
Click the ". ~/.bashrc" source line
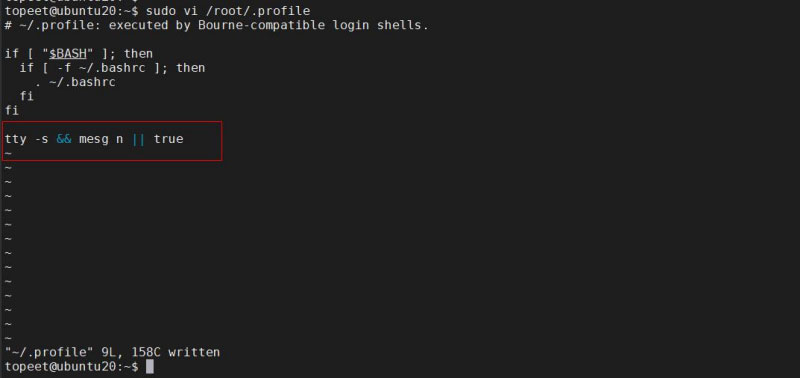point(75,82)
